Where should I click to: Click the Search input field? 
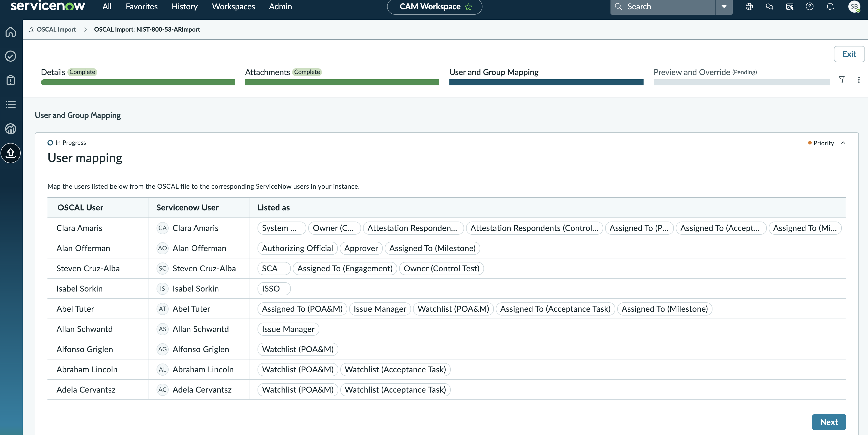point(663,6)
